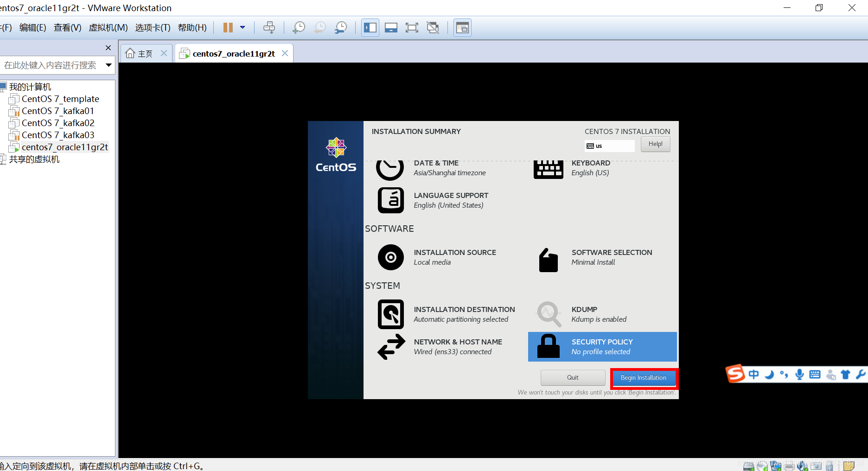Screen dimensions: 868x471
Task: Click the Sogou input method logo
Action: [735, 374]
